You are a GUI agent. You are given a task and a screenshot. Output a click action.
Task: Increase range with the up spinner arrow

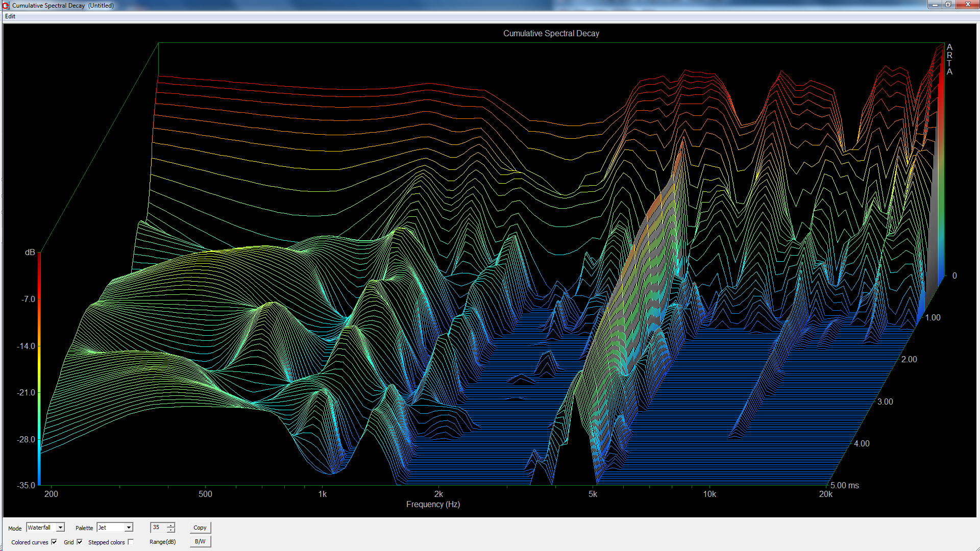171,525
